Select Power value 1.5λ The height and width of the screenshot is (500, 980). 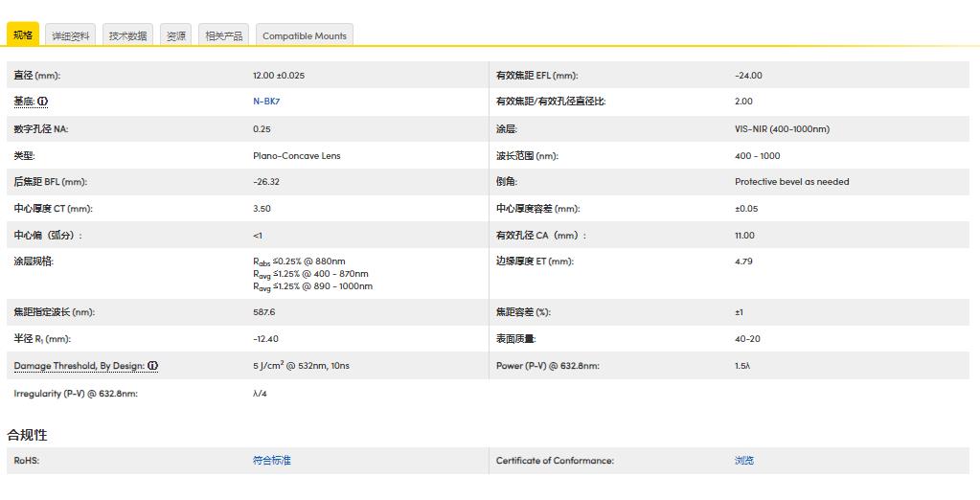pyautogui.click(x=742, y=366)
